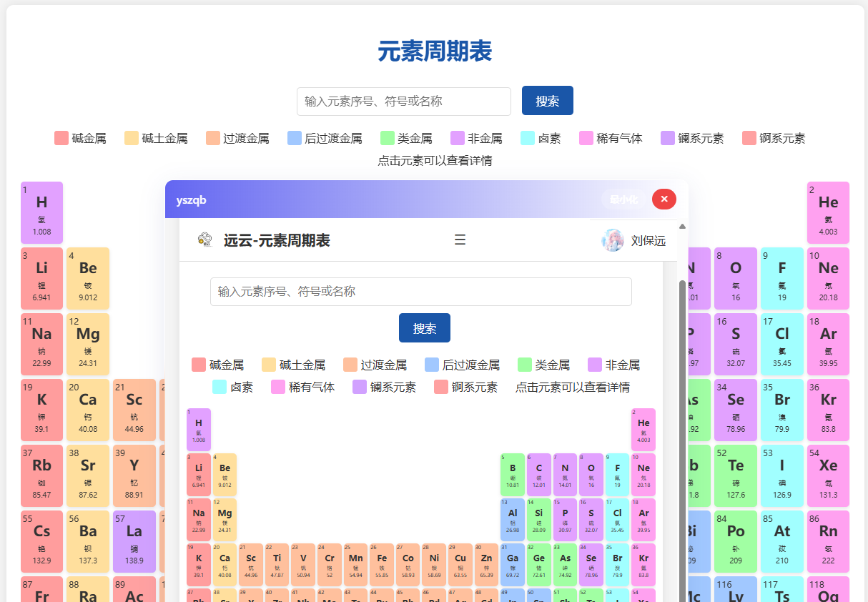The image size is (868, 602).
Task: Focus the search field in yszqb window
Action: (x=421, y=292)
